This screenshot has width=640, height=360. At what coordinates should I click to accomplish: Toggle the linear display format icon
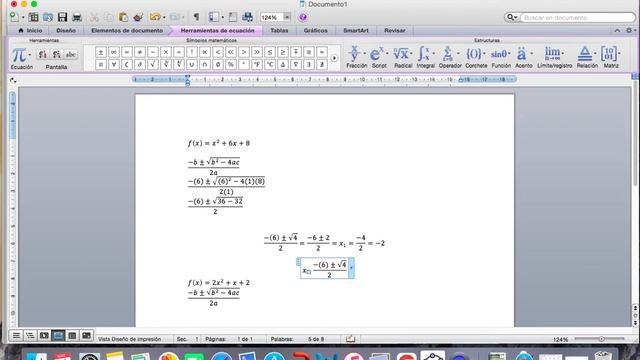pos(57,54)
